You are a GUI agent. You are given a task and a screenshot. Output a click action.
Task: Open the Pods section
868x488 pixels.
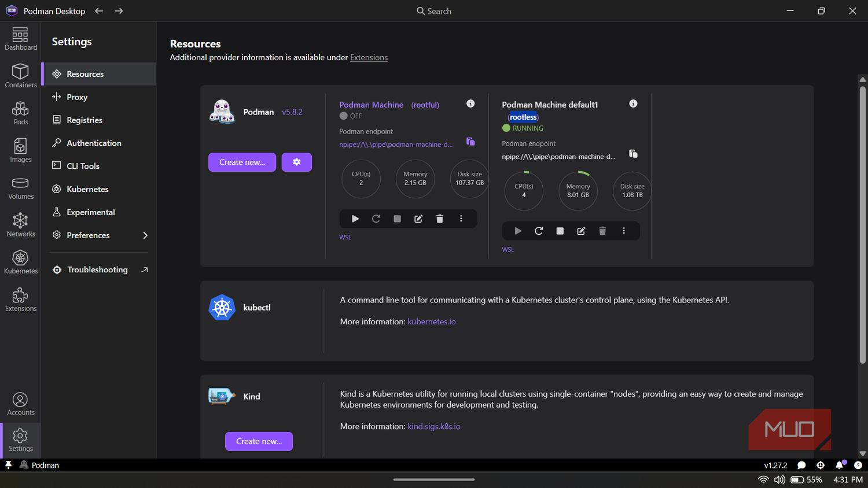tap(20, 113)
